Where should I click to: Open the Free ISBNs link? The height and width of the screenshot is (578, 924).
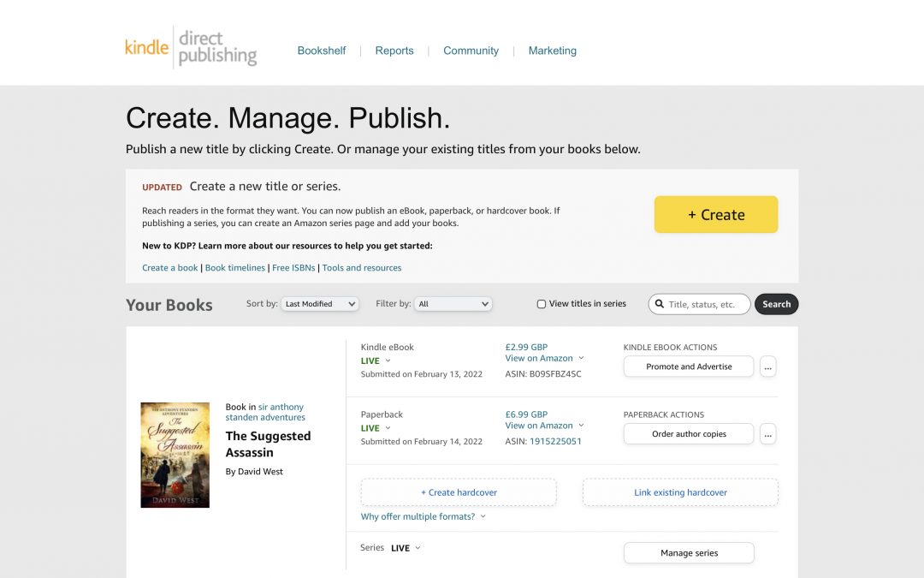point(293,268)
